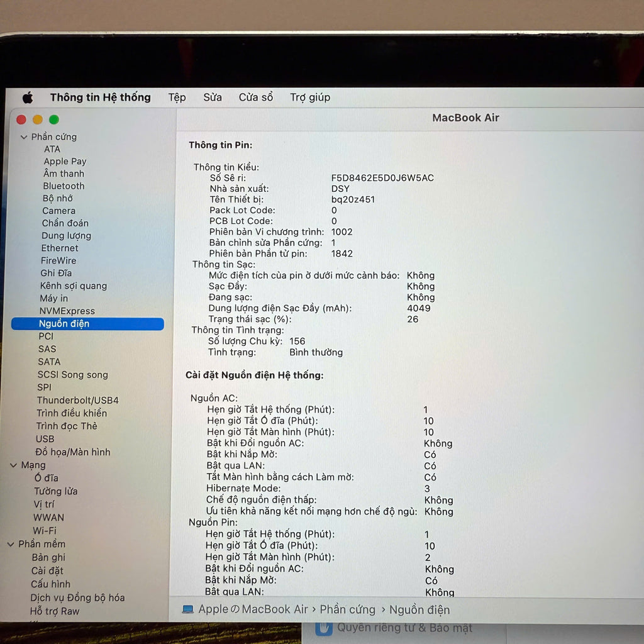Click the green zoom window button

pos(54,119)
